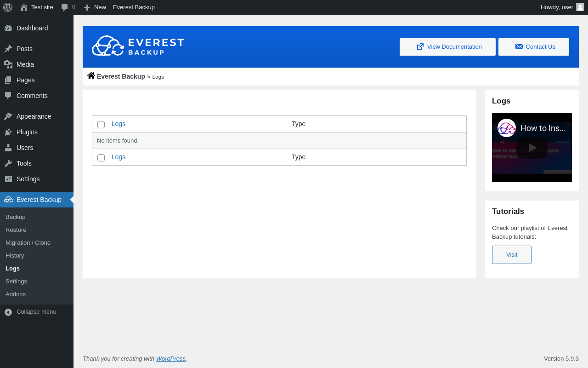Click the external link icon in View Documentation
588x368 pixels.
point(420,46)
